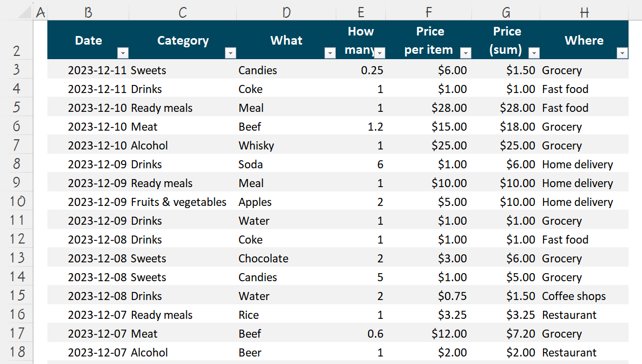Select the $28.00 Price per item cell
This screenshot has width=642, height=364.
(429, 108)
